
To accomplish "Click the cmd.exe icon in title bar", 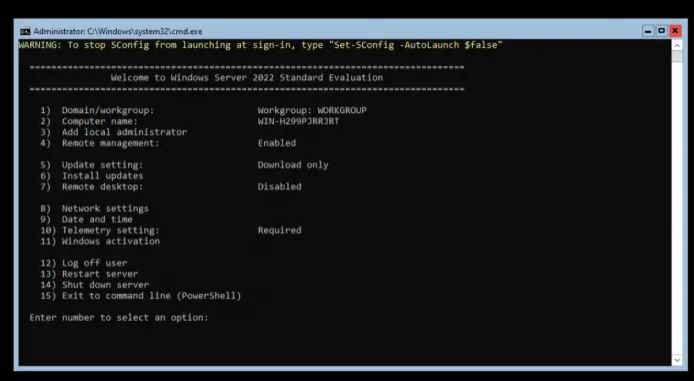I will pos(25,31).
